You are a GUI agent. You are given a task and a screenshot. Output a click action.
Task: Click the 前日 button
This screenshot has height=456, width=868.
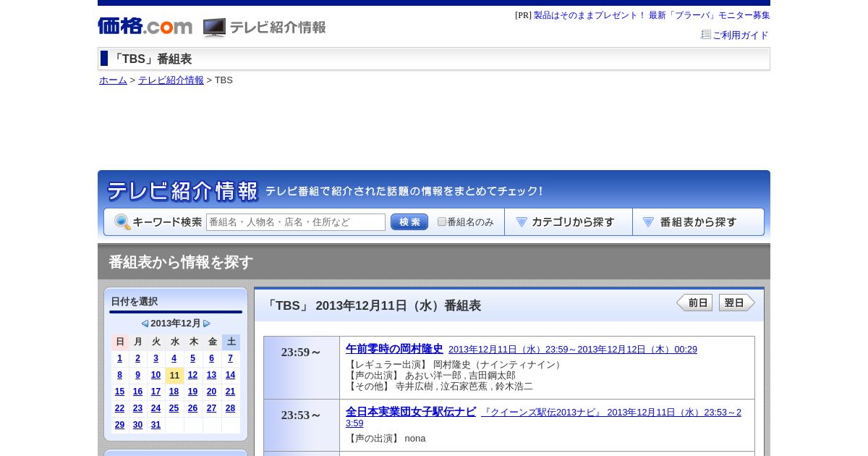click(x=694, y=303)
